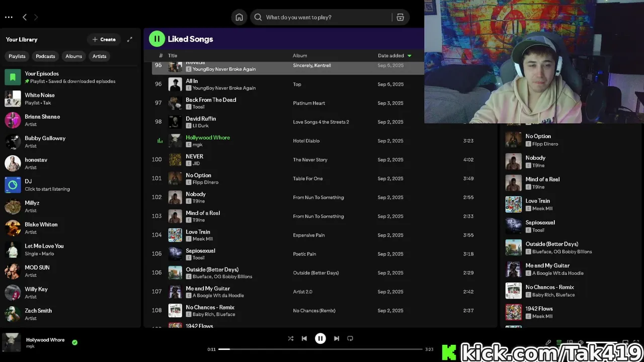644x362 pixels.
Task: Open the Home icon
Action: click(x=239, y=17)
